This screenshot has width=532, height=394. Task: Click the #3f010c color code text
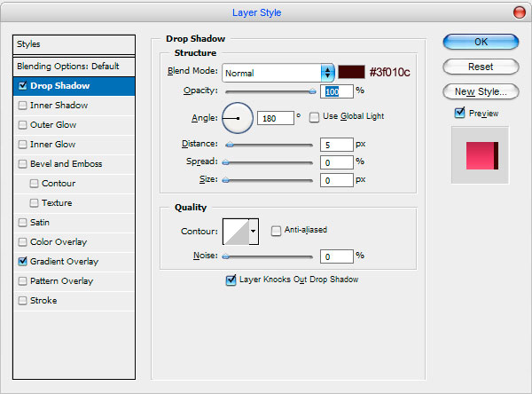tap(390, 72)
